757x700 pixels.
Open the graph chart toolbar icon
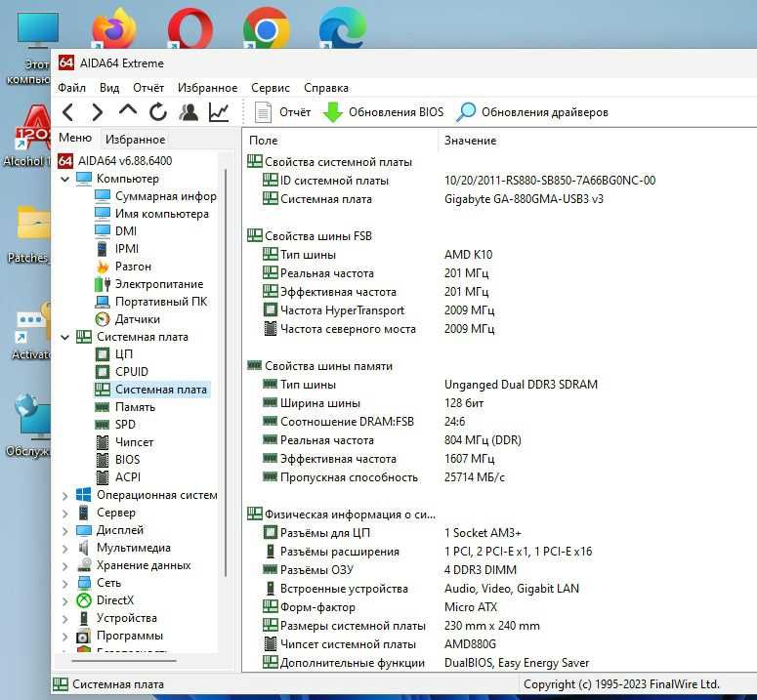[219, 112]
